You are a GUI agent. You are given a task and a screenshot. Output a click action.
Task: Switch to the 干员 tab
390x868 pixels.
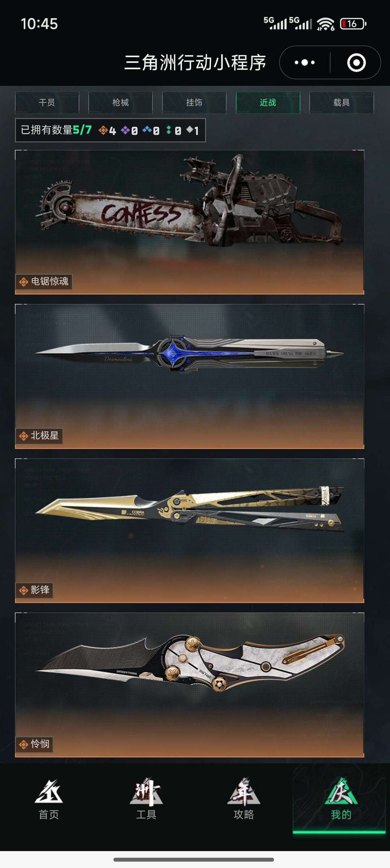point(47,103)
